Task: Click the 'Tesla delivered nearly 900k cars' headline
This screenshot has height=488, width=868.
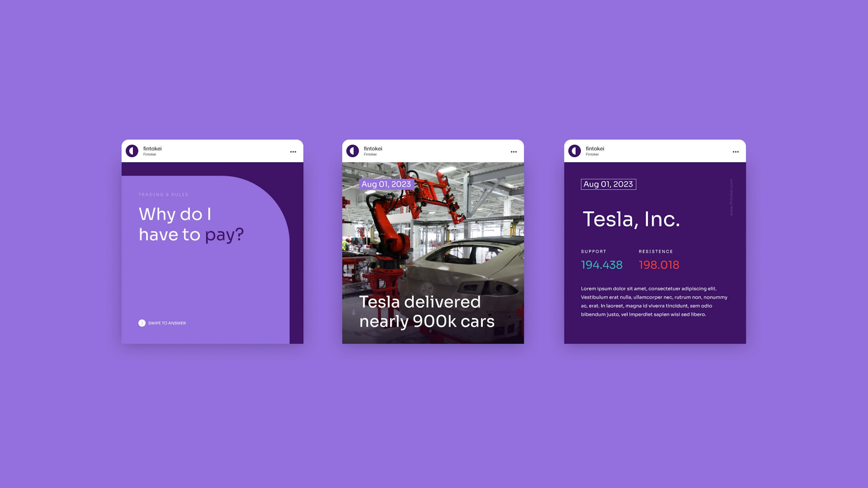Action: (x=427, y=312)
